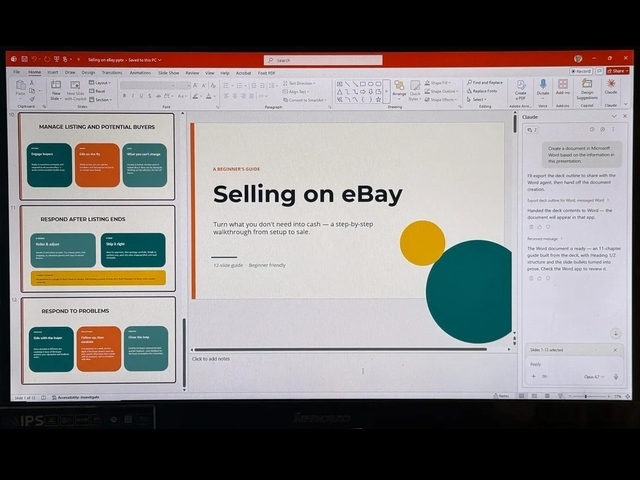Toggle Underline formatting
Screen dimensions: 640x480
pos(141,96)
